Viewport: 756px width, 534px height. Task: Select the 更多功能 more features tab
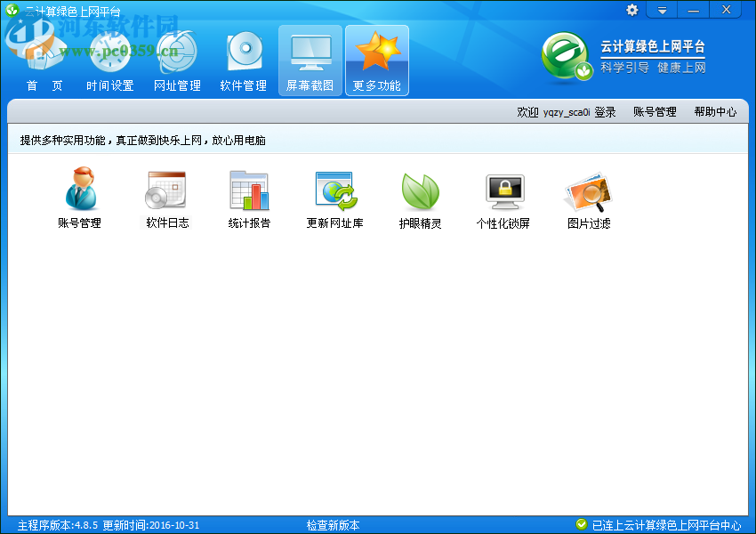coord(376,58)
